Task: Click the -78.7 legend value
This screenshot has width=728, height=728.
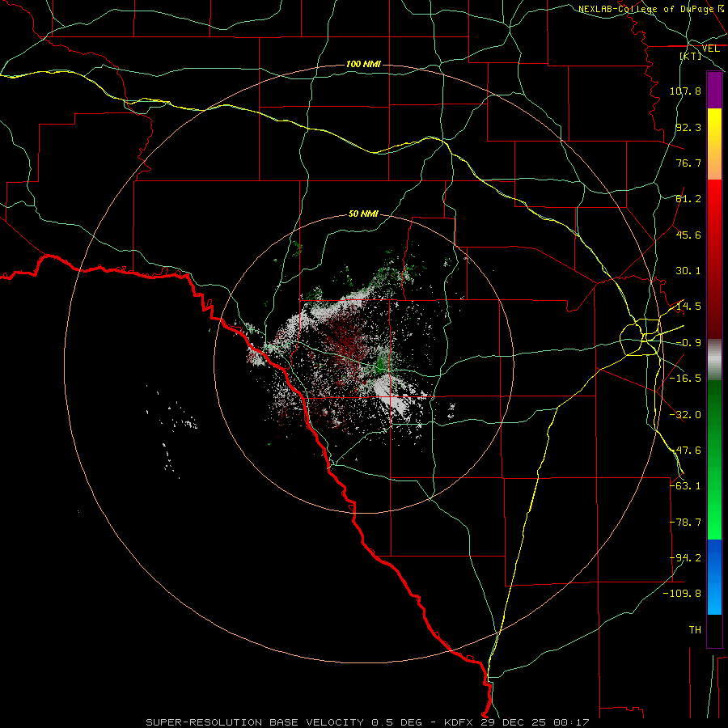Action: 685,523
